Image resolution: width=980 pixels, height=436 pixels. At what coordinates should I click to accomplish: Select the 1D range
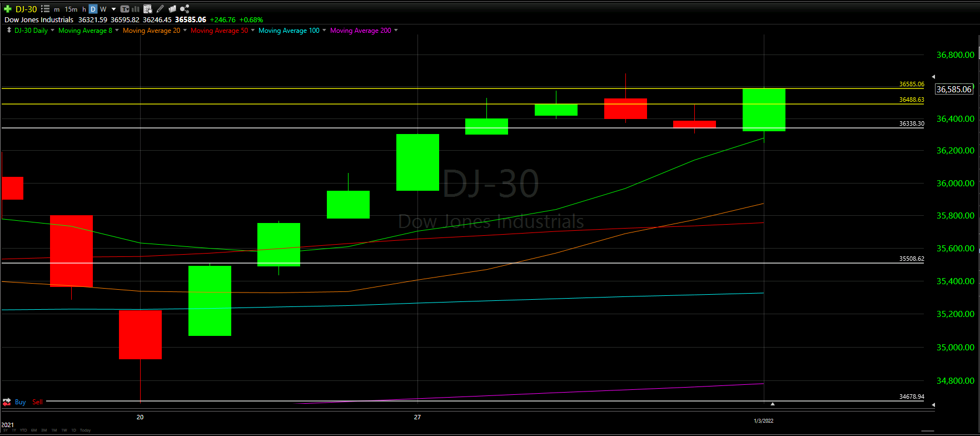tap(74, 430)
